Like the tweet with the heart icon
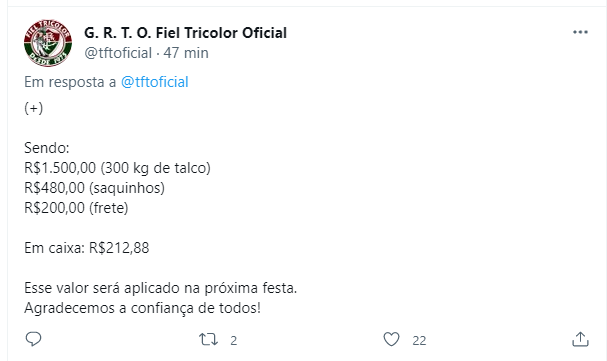 pyautogui.click(x=391, y=339)
